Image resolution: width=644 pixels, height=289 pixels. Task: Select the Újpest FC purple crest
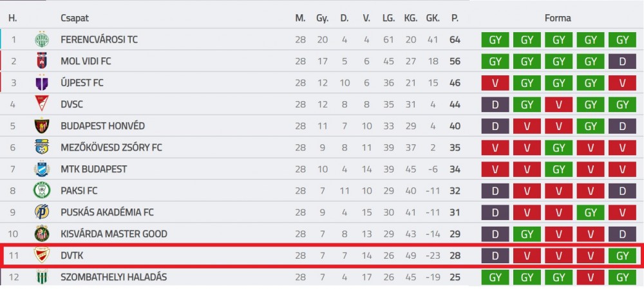pos(41,83)
